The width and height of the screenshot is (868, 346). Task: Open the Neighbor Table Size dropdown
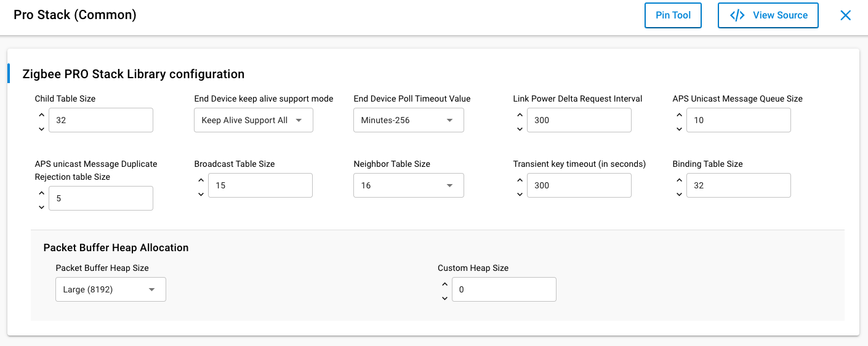[x=408, y=185]
